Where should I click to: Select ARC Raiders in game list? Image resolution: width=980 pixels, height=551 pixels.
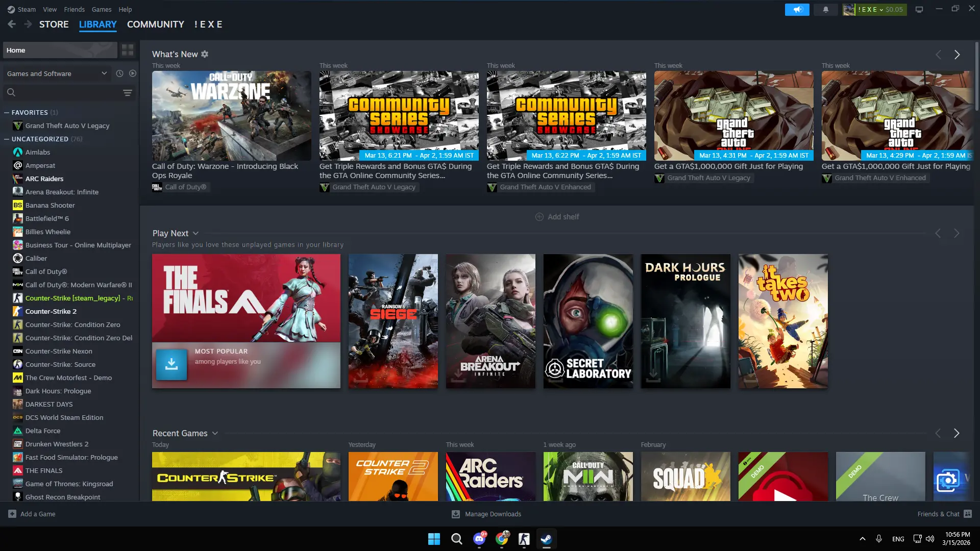click(44, 179)
